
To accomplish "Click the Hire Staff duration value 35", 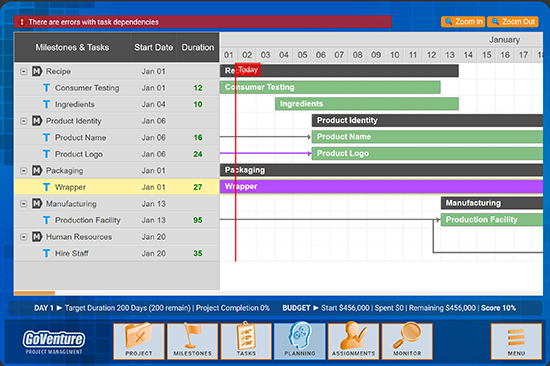I will click(198, 253).
